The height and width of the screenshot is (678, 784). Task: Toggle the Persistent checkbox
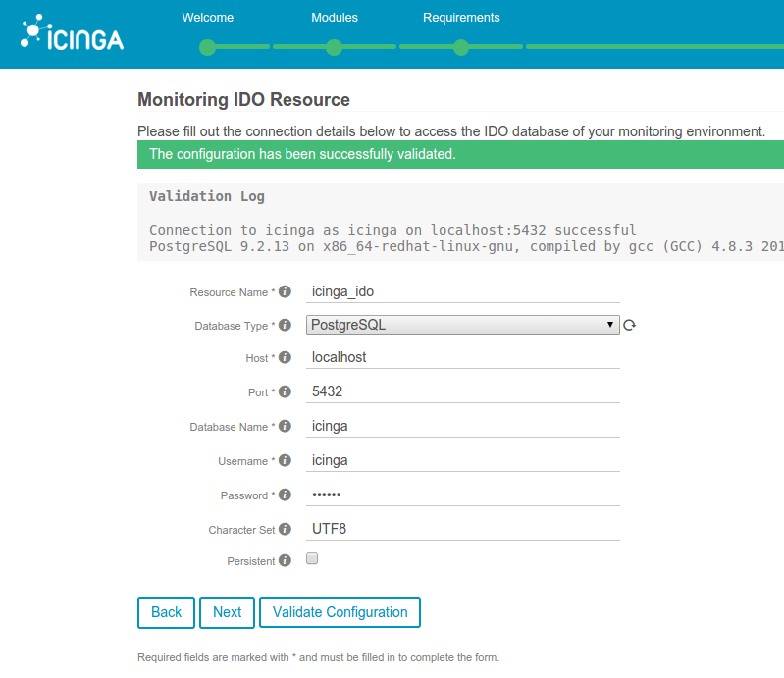coord(312,558)
